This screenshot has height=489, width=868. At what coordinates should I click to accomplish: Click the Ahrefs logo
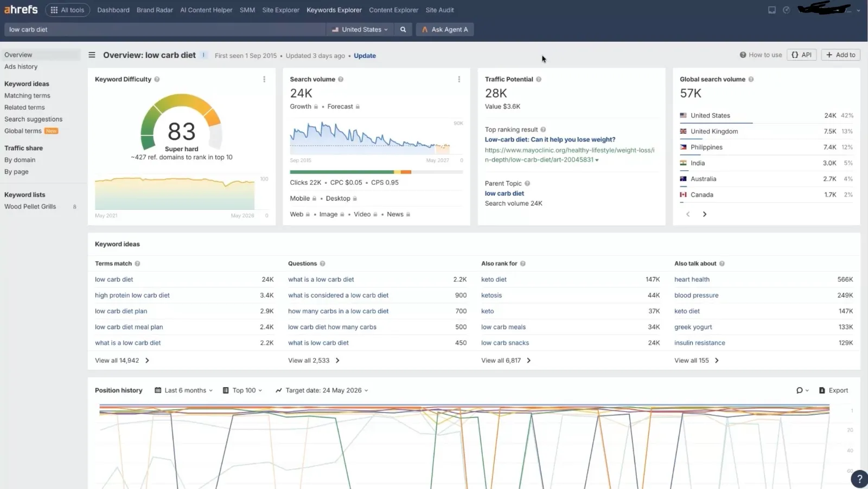(x=21, y=10)
